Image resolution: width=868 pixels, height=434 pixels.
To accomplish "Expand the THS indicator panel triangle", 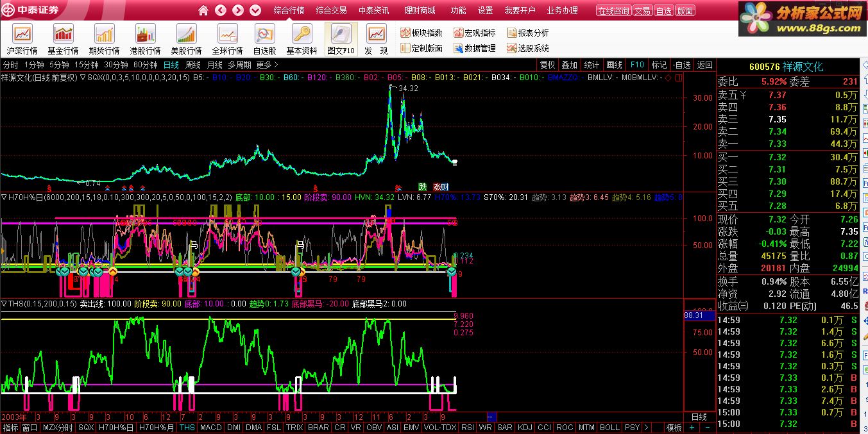I will [x=4, y=304].
